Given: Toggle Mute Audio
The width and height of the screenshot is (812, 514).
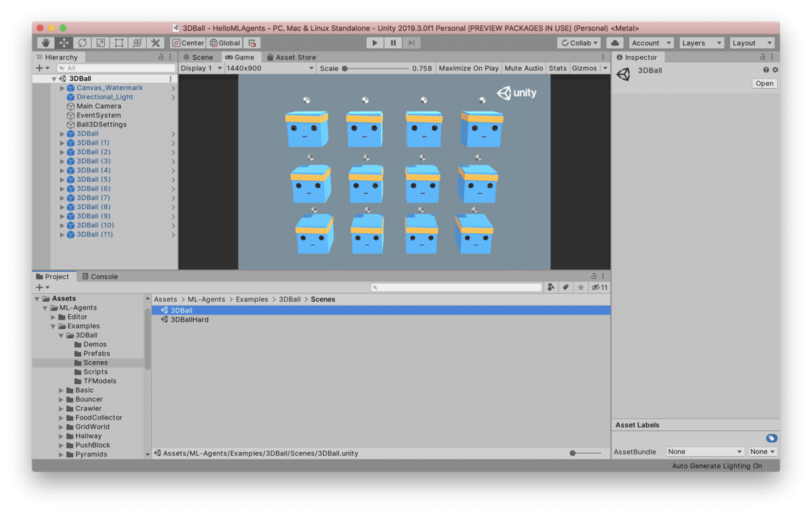Looking at the screenshot, I should pyautogui.click(x=524, y=68).
